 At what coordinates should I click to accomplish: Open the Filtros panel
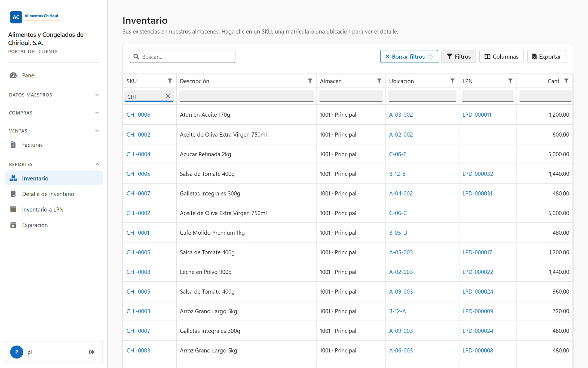459,56
